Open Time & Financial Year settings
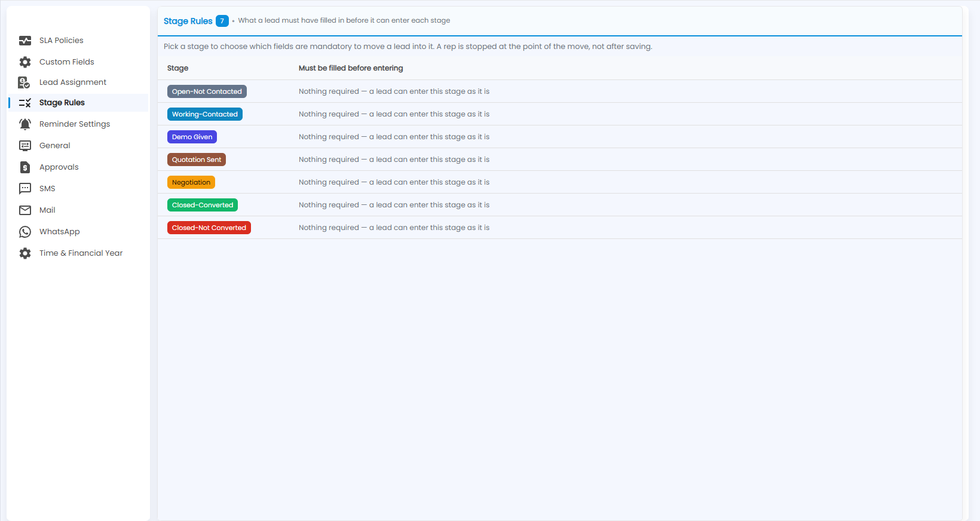This screenshot has width=980, height=521. (x=81, y=253)
